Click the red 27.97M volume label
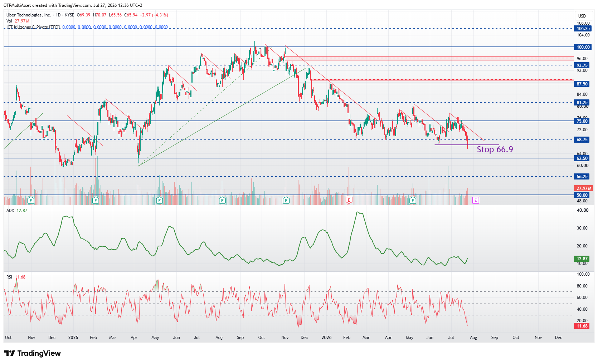The height and width of the screenshot is (364, 598). tap(583, 188)
